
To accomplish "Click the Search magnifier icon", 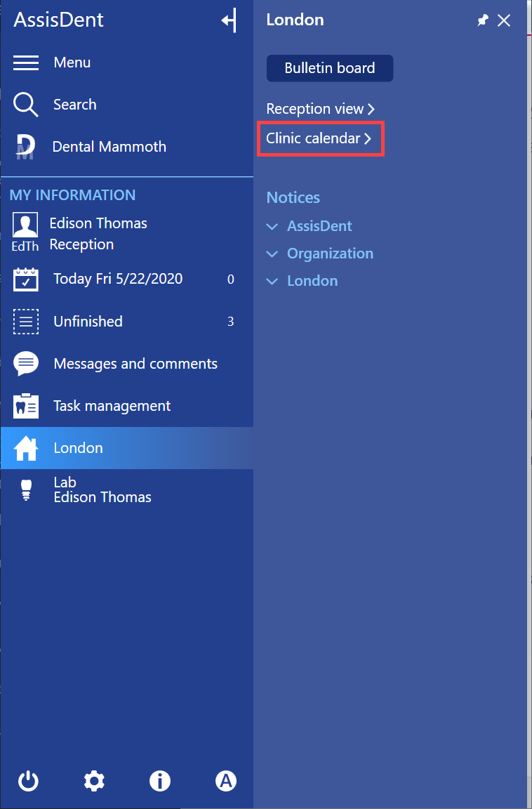I will [26, 105].
